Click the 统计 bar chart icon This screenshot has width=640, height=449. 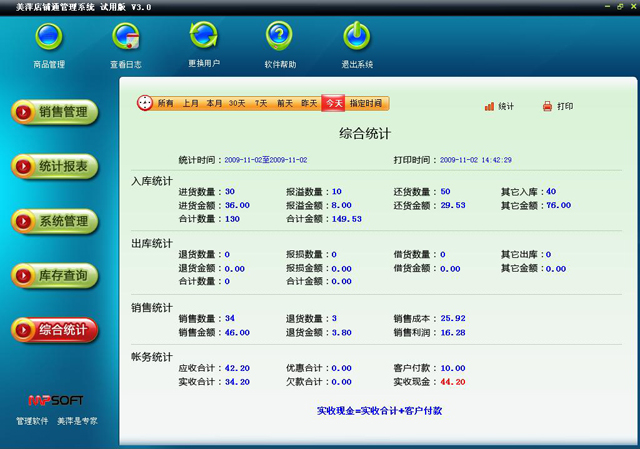[x=490, y=106]
